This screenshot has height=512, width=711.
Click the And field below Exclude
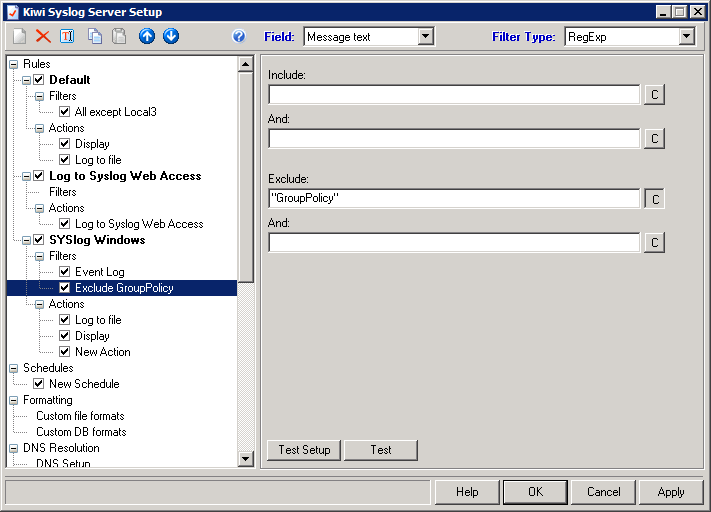click(454, 242)
